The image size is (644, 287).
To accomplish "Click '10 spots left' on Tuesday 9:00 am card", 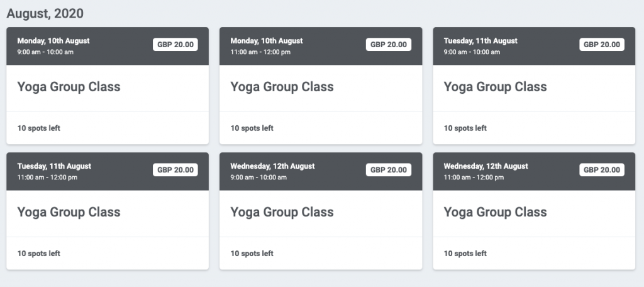I will [465, 128].
